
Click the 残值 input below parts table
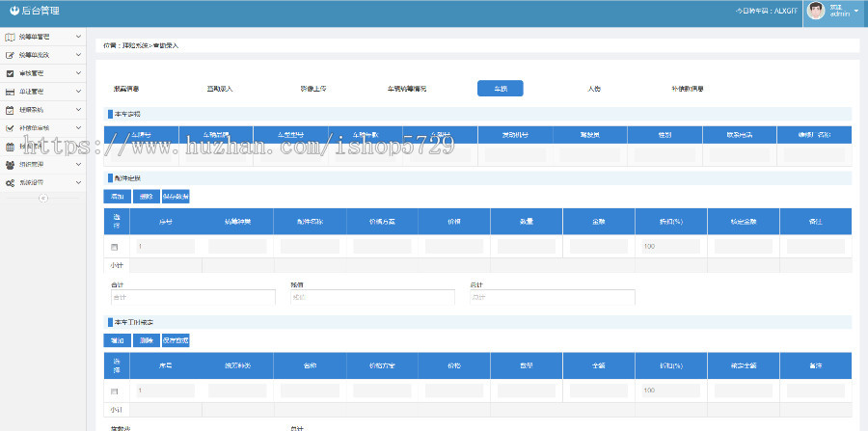(x=372, y=297)
